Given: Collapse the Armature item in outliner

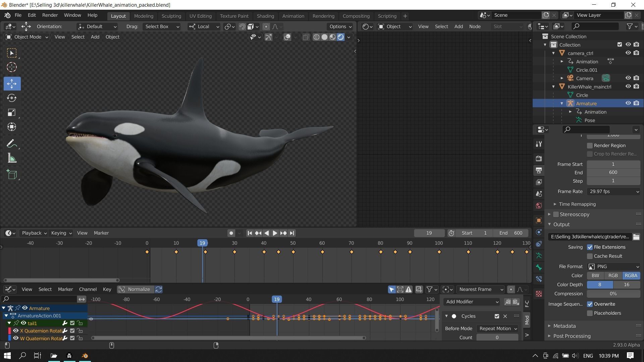Looking at the screenshot, I should (562, 103).
